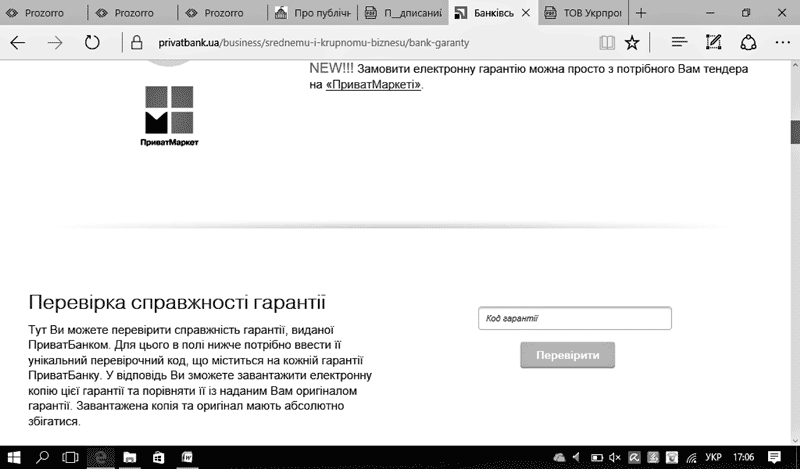
Task: Click the Код гарантії input field
Action: (575, 318)
